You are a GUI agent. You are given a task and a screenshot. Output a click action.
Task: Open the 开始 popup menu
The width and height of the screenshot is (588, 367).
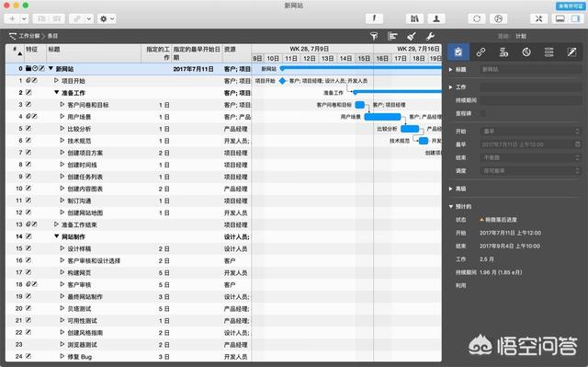[x=531, y=132]
